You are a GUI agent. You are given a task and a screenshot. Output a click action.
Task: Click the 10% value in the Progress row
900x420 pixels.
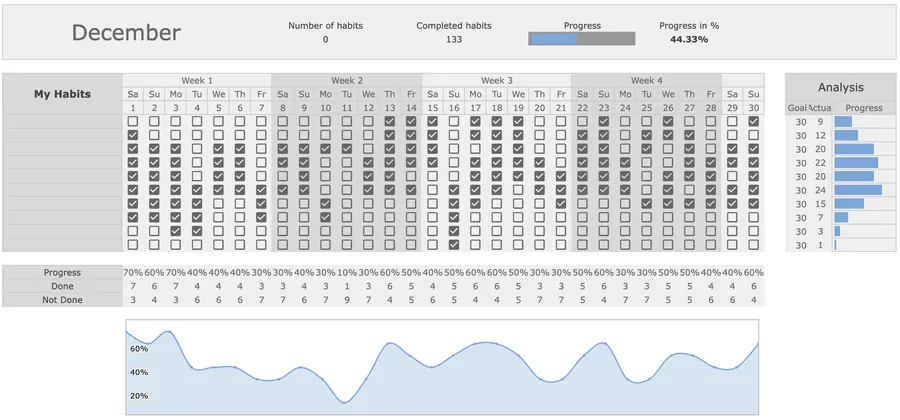[347, 273]
